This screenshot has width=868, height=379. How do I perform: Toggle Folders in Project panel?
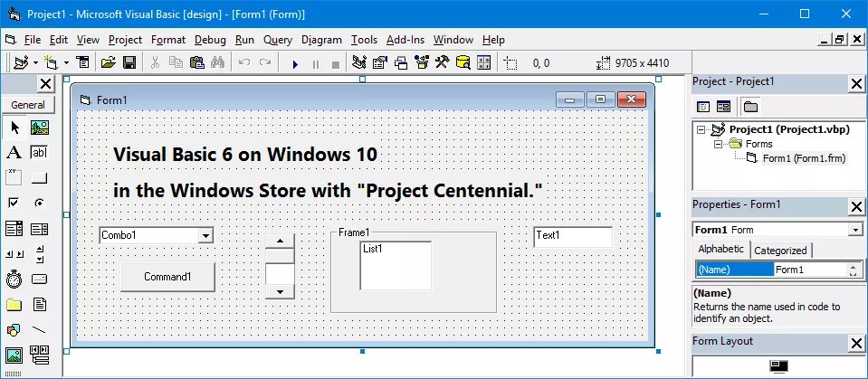tap(750, 106)
